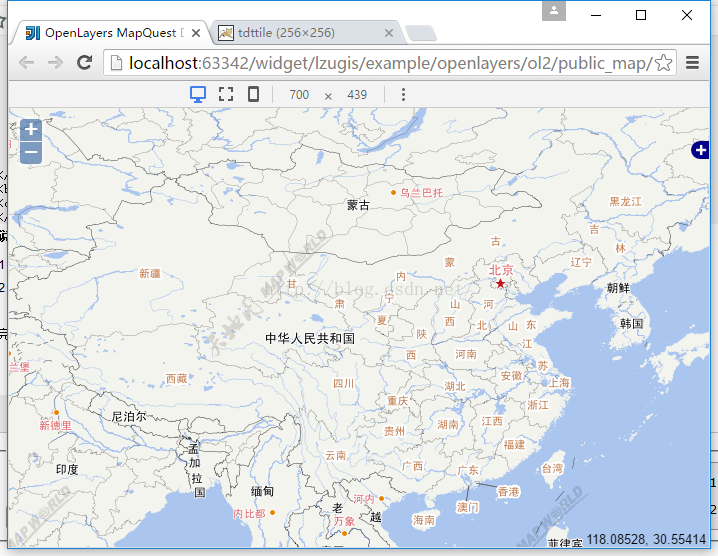Click the 中华人民共和国 label
The width and height of the screenshot is (718, 556).
point(310,338)
